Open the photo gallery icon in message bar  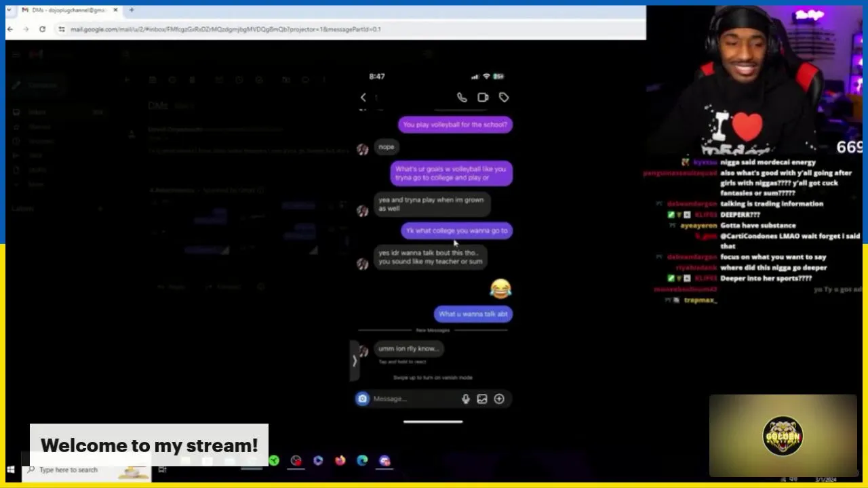(482, 399)
